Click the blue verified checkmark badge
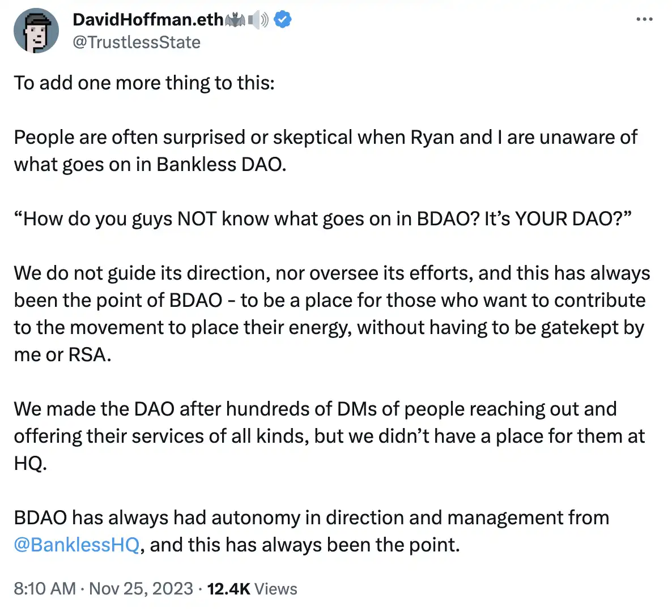This screenshot has width=672, height=616. (x=283, y=20)
